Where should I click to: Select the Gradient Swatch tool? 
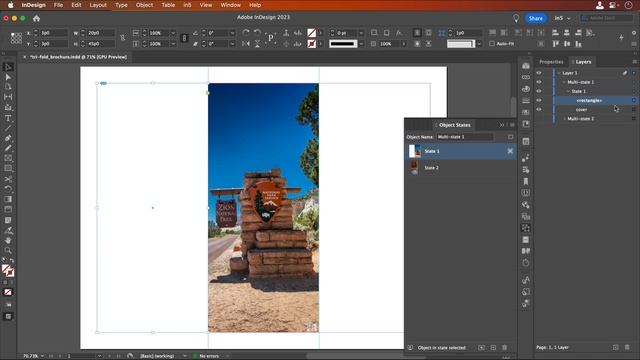[8, 199]
